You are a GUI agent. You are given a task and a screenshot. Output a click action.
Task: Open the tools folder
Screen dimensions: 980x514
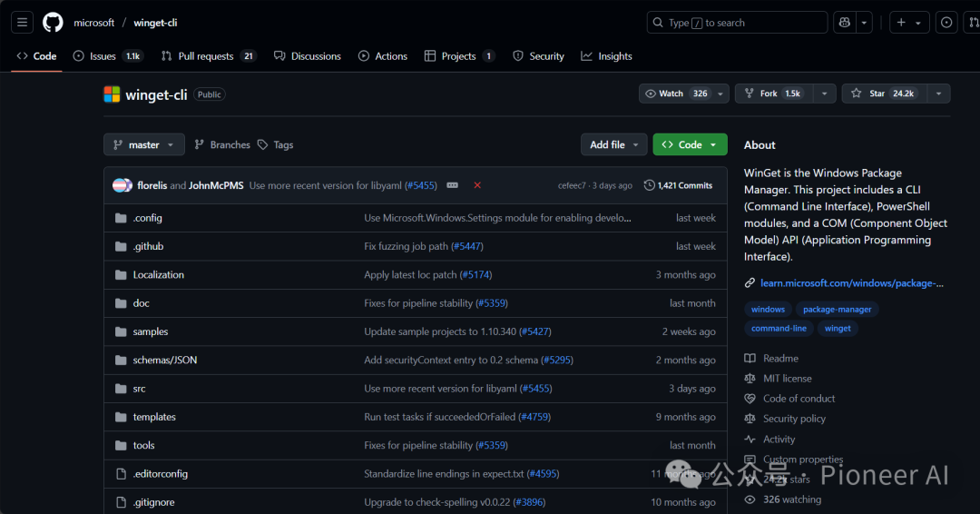(x=143, y=445)
